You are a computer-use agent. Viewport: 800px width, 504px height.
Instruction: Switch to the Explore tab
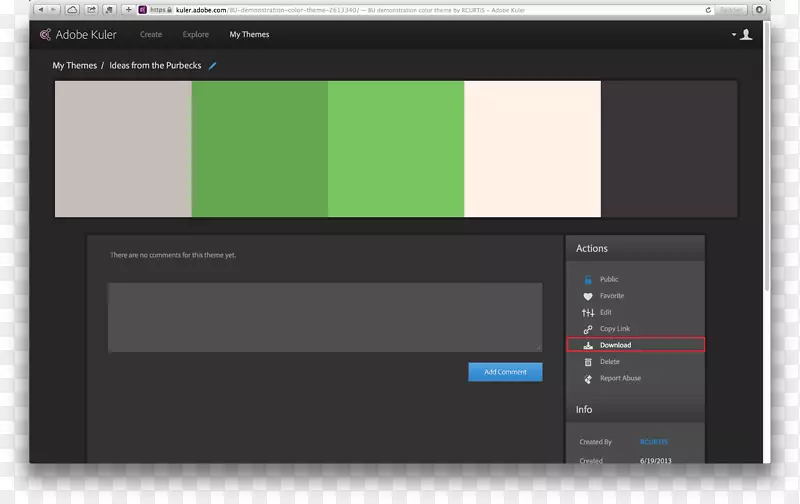196,35
